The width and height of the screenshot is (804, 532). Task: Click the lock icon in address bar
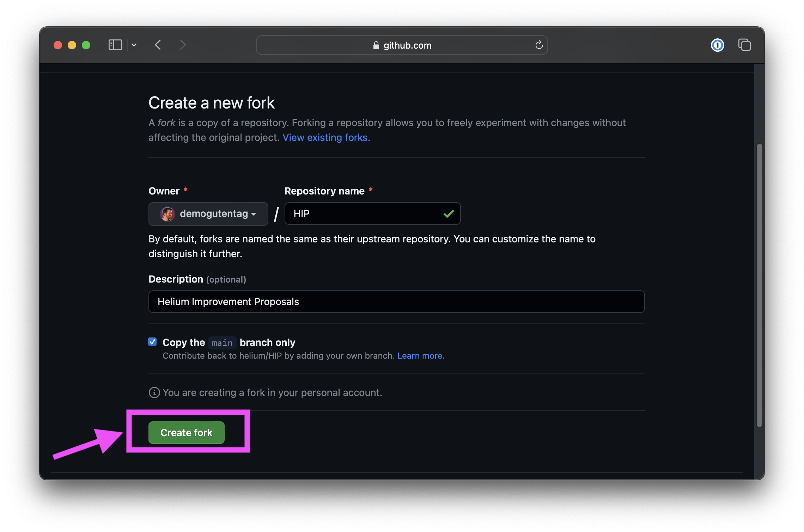(376, 45)
